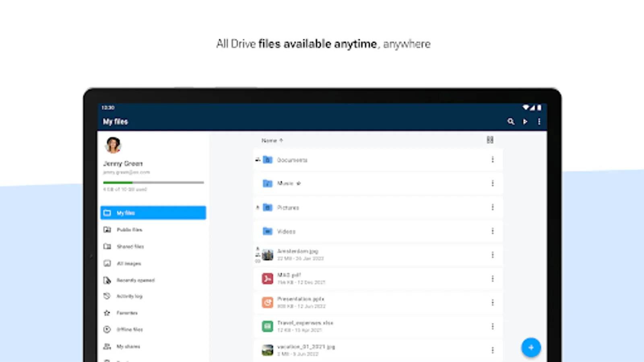Viewport: 644px width, 362px height.
Task: Open the Music folder icon
Action: (268, 183)
